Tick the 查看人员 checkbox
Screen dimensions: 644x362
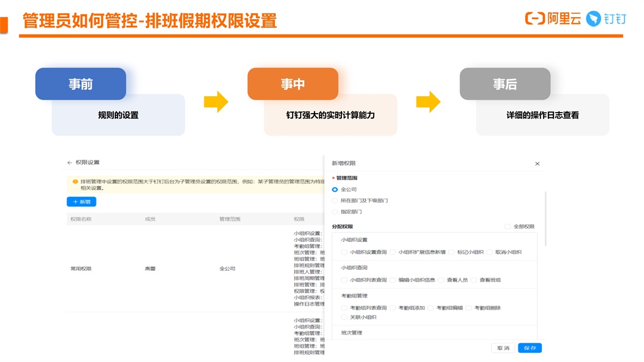point(441,280)
